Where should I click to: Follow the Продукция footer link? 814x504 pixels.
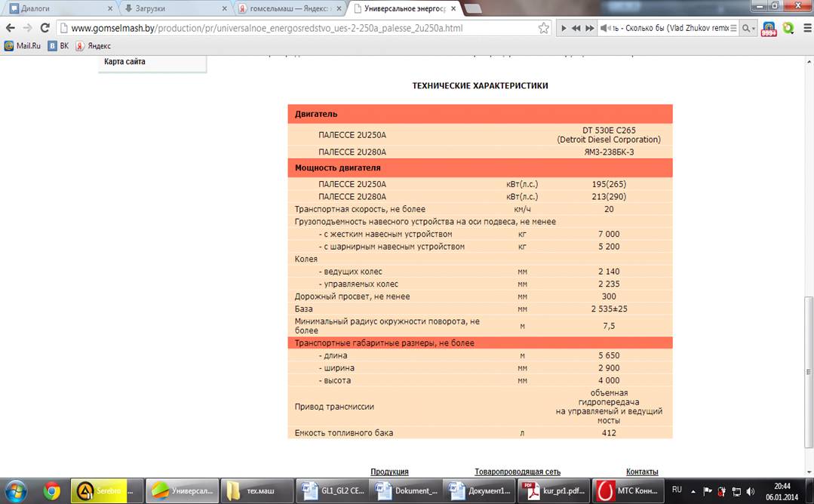tap(389, 472)
